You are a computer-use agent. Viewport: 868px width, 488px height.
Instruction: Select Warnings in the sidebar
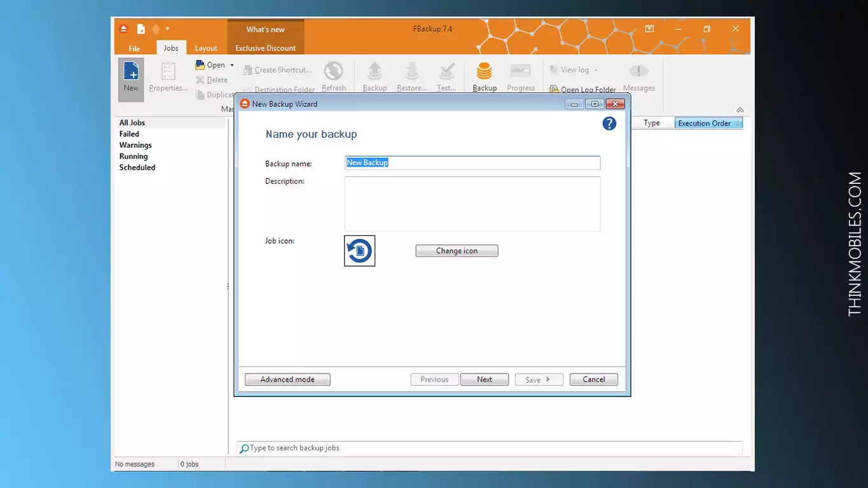[135, 145]
